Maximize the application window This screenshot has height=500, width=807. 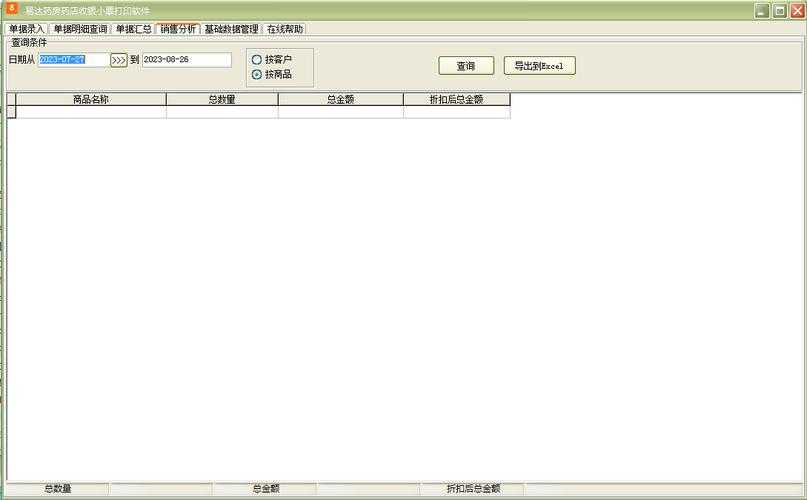point(780,11)
